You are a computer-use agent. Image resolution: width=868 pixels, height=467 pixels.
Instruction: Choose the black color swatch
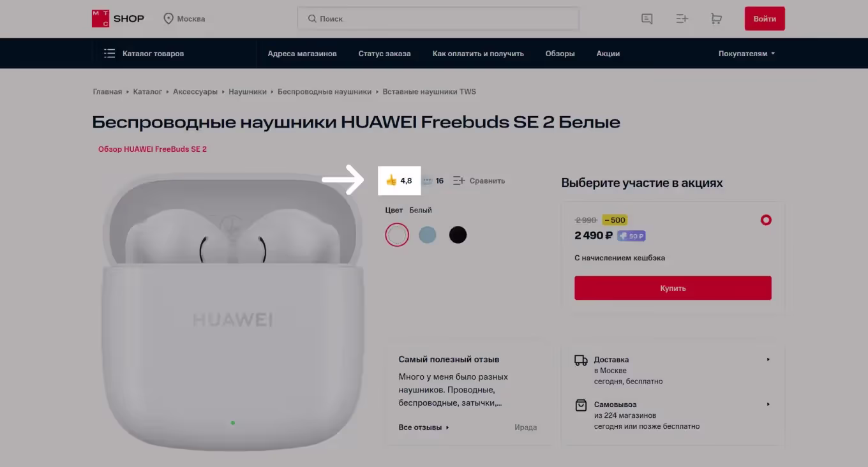tap(458, 235)
